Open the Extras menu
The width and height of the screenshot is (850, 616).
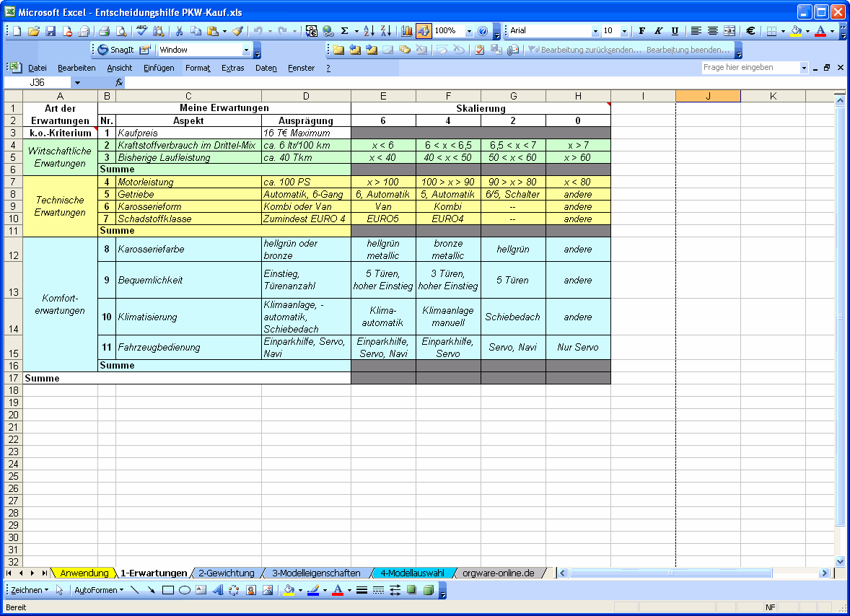pyautogui.click(x=232, y=68)
